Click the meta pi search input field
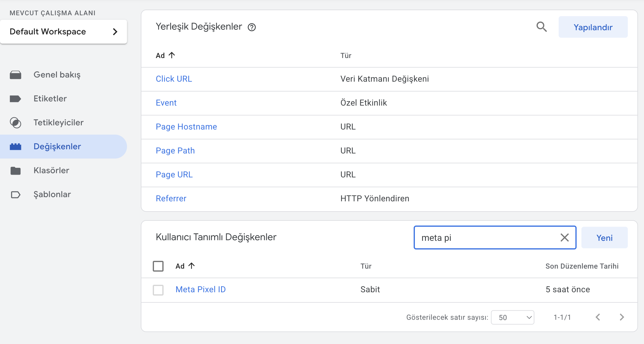 click(479, 238)
